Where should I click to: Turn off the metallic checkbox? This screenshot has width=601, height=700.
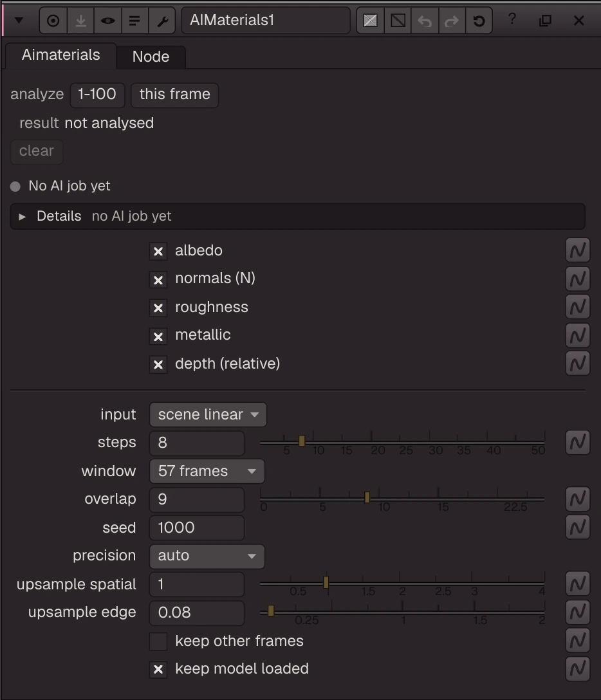click(158, 336)
